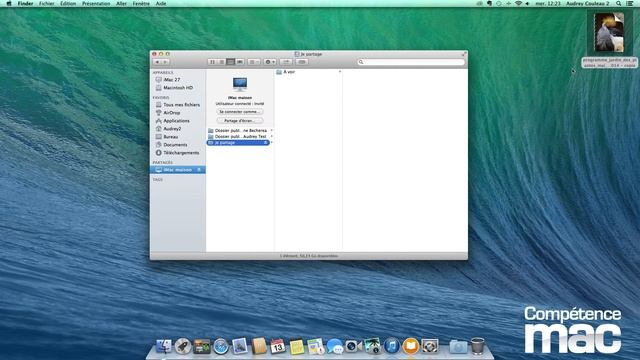Open the Share button in Finder toolbar
Image resolution: width=640 pixels, height=360 pixels.
coord(286,62)
